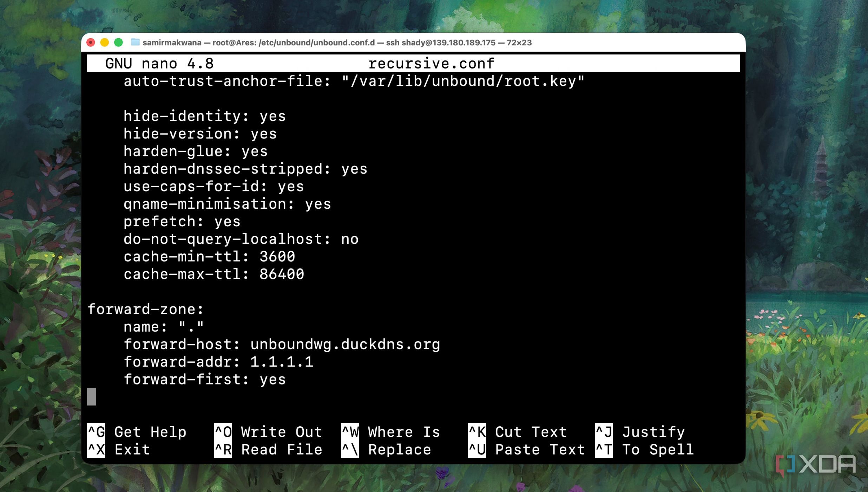
Task: Click the ^G Get Help shortcut
Action: pyautogui.click(x=137, y=432)
